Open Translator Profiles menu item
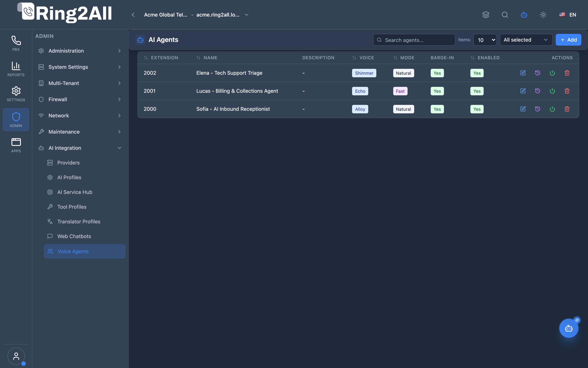The height and width of the screenshot is (368, 588). [85, 222]
